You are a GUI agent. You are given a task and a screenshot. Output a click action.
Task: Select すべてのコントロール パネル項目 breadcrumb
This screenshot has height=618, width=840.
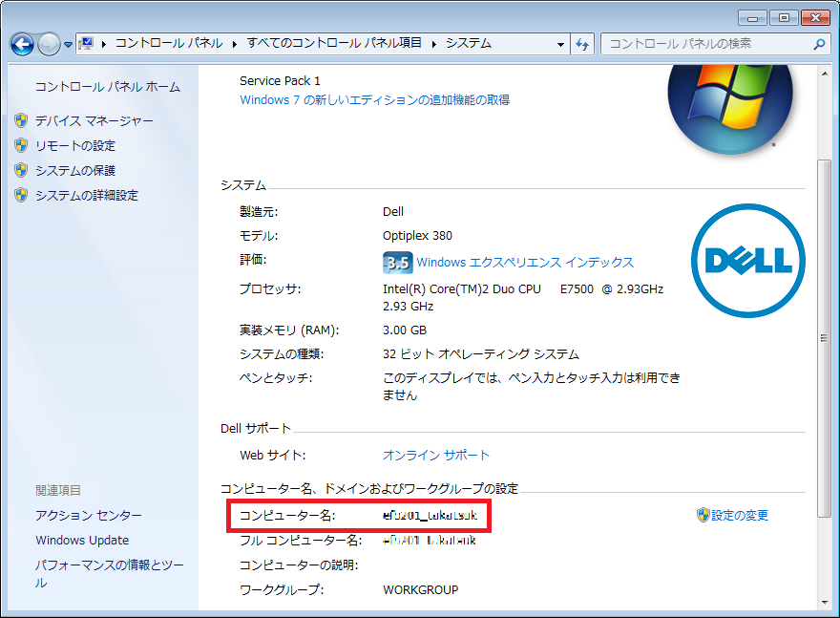[x=334, y=43]
